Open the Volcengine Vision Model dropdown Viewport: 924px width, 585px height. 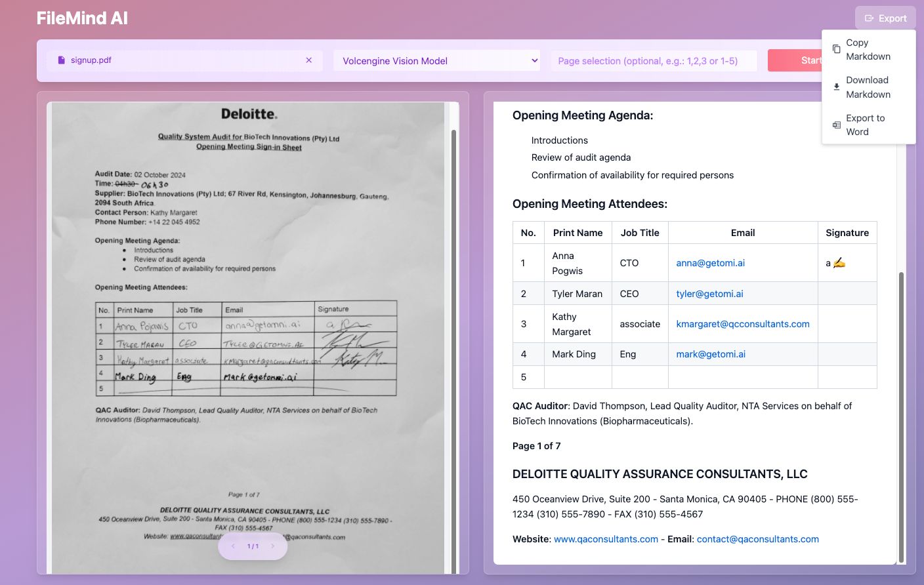(x=436, y=60)
